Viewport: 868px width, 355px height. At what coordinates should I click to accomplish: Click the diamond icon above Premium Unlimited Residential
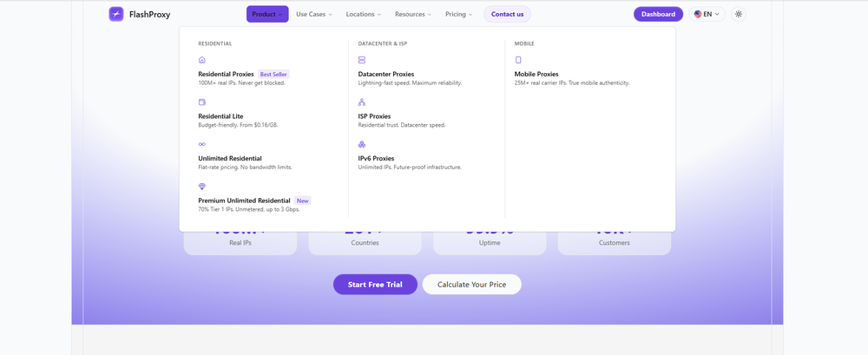tap(202, 187)
